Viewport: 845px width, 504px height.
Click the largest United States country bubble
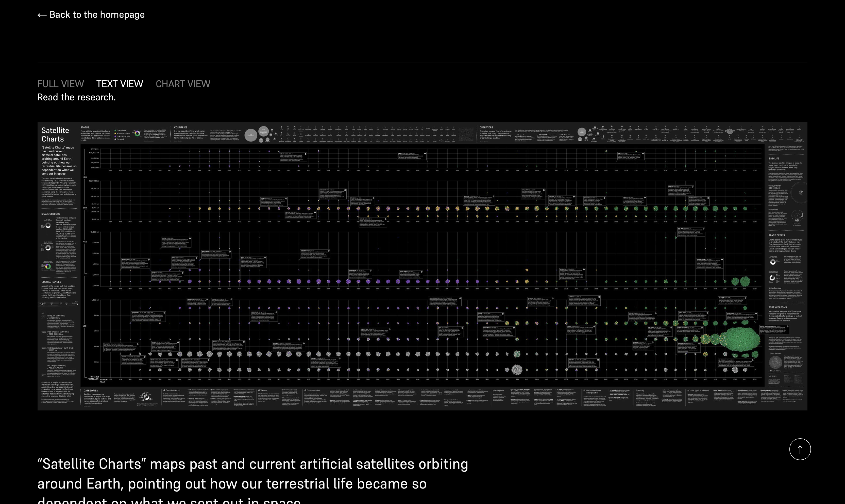[251, 135]
